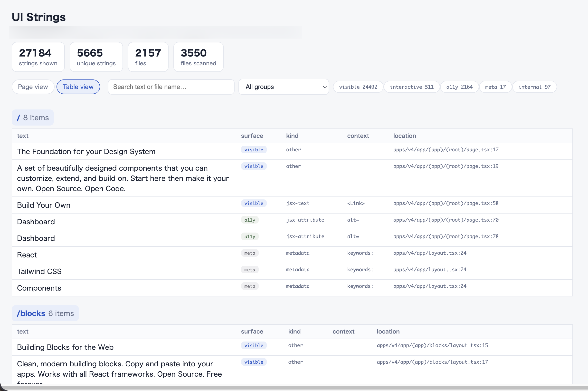Image resolution: width=588 pixels, height=391 pixels.
Task: Select the "A set of beautifully designed components" text
Action: [x=123, y=178]
